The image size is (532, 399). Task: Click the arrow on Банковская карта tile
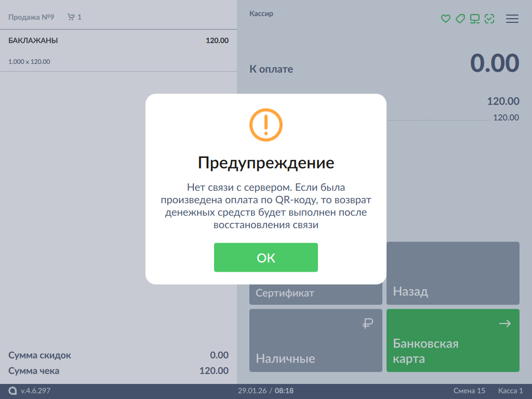504,324
